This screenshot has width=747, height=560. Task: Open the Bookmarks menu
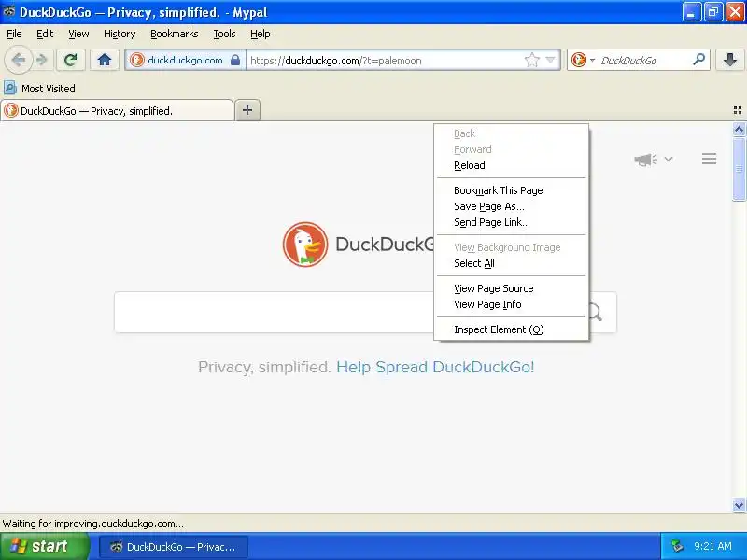[175, 34]
